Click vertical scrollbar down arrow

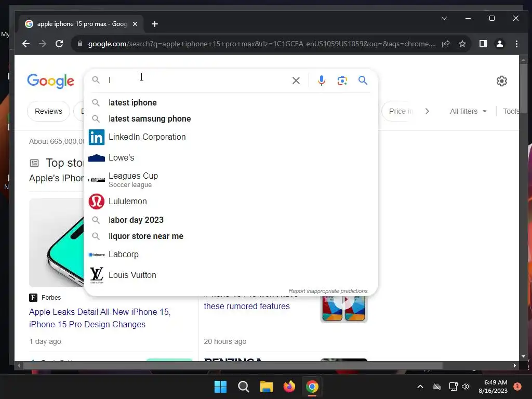tap(523, 356)
